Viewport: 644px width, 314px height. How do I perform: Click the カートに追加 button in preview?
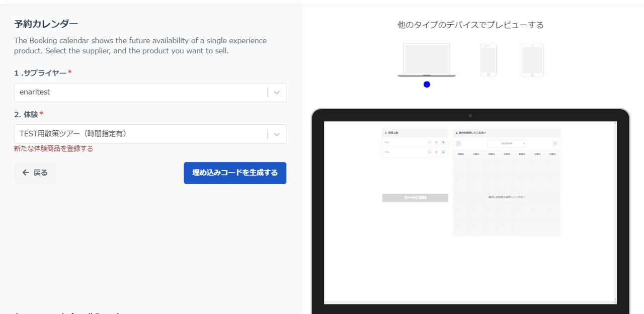(x=415, y=198)
